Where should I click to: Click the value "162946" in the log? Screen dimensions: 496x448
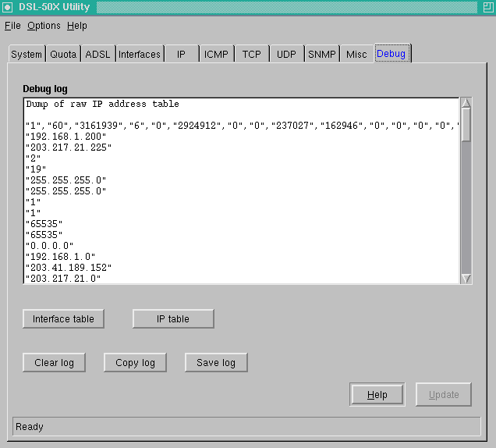click(342, 126)
